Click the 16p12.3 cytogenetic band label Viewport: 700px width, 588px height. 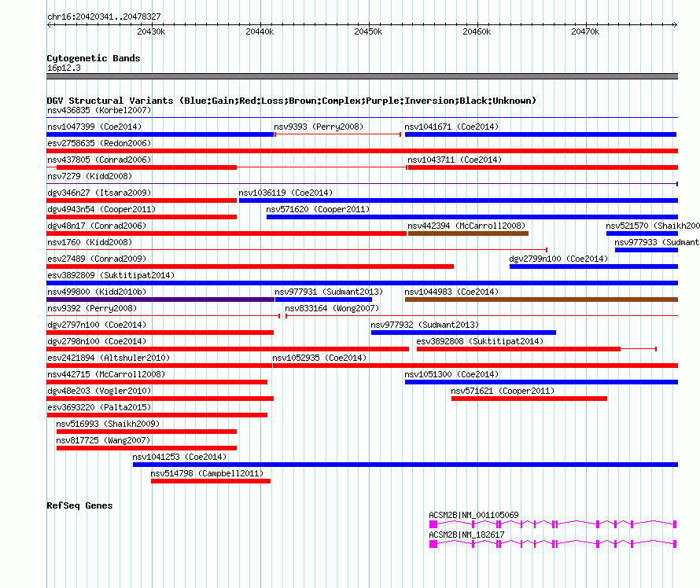click(x=64, y=68)
